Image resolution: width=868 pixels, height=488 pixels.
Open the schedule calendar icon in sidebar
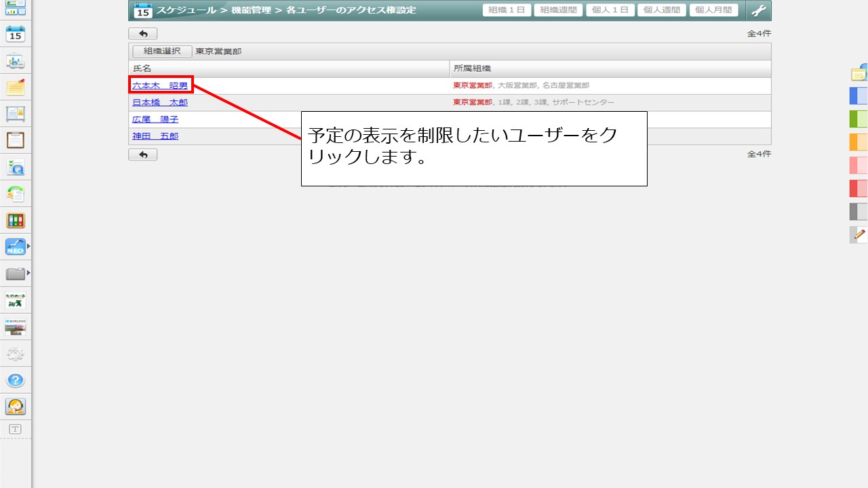tap(15, 34)
